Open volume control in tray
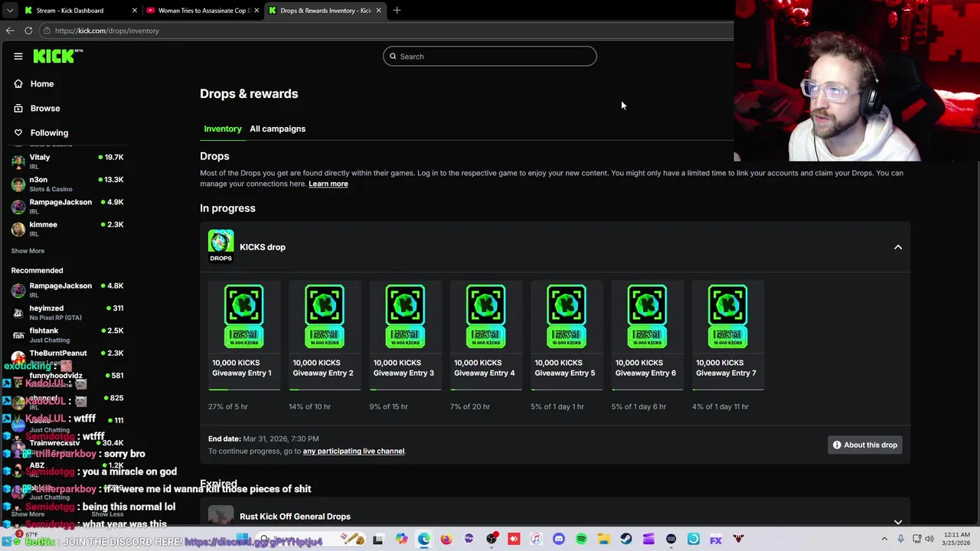 tap(931, 540)
